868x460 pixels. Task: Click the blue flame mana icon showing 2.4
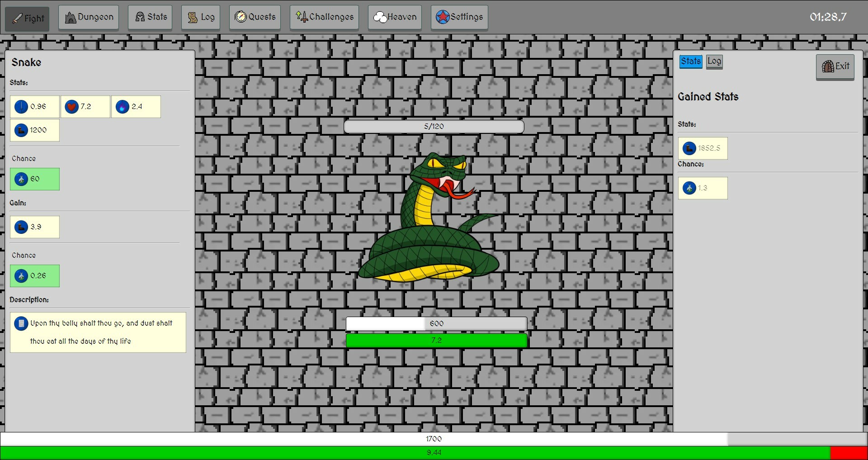123,107
